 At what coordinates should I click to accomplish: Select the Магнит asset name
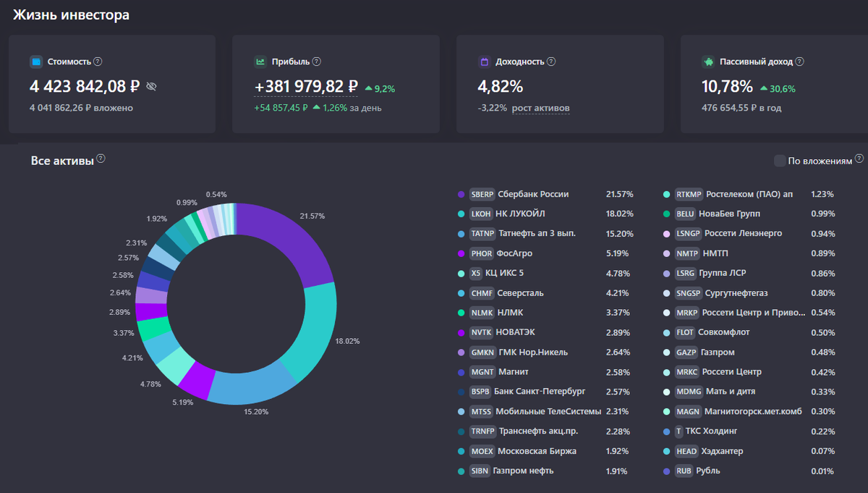click(514, 372)
